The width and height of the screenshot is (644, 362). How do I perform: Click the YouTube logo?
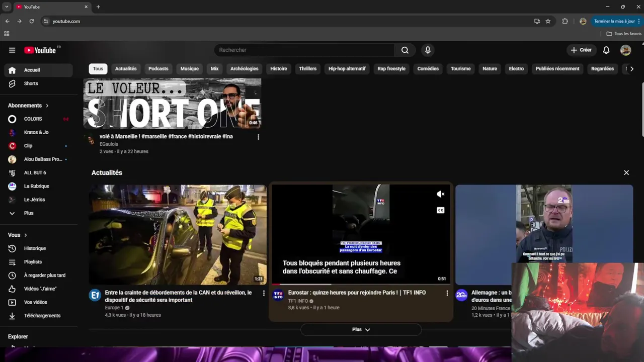(40, 50)
